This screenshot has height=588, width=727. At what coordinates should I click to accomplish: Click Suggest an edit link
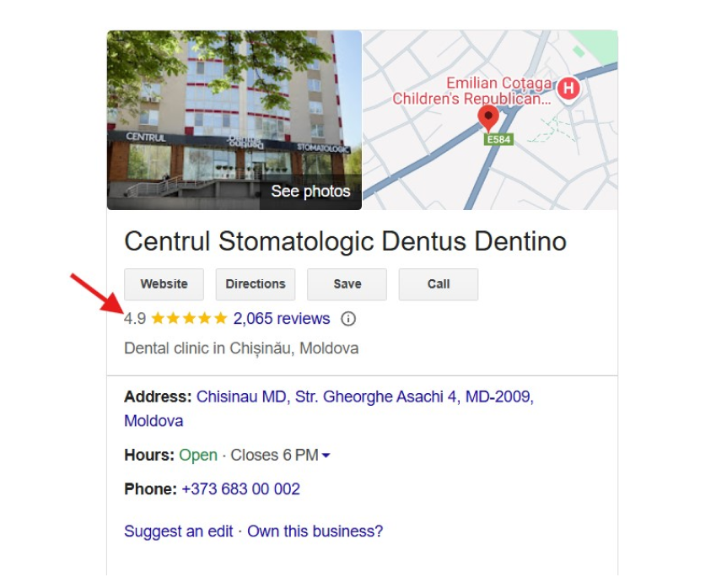179,531
